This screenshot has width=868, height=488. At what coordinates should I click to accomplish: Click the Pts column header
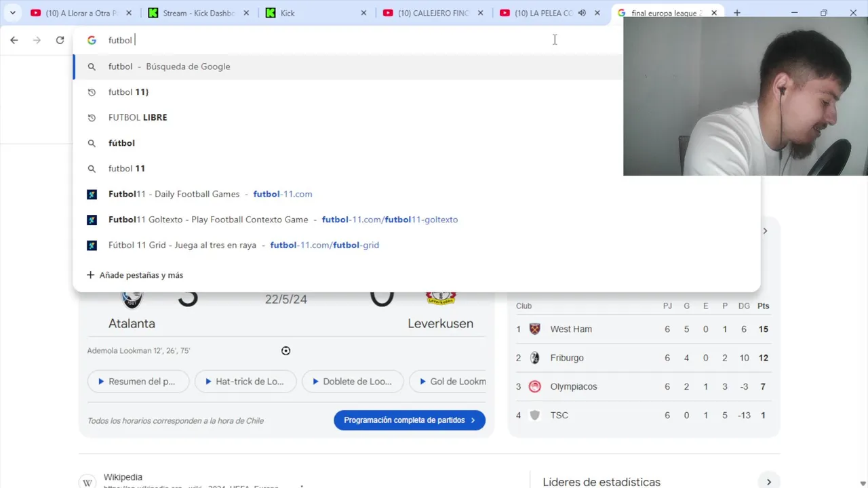[x=763, y=306]
